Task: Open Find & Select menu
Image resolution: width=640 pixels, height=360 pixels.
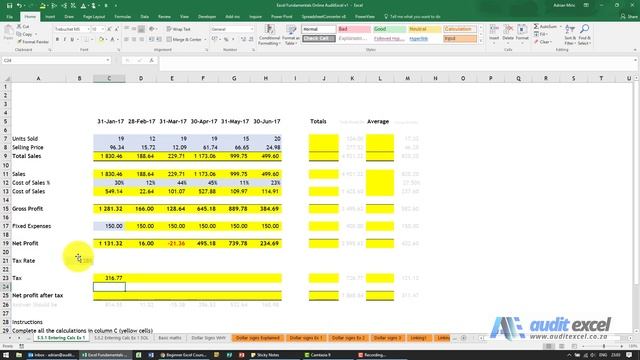Action: (x=584, y=35)
